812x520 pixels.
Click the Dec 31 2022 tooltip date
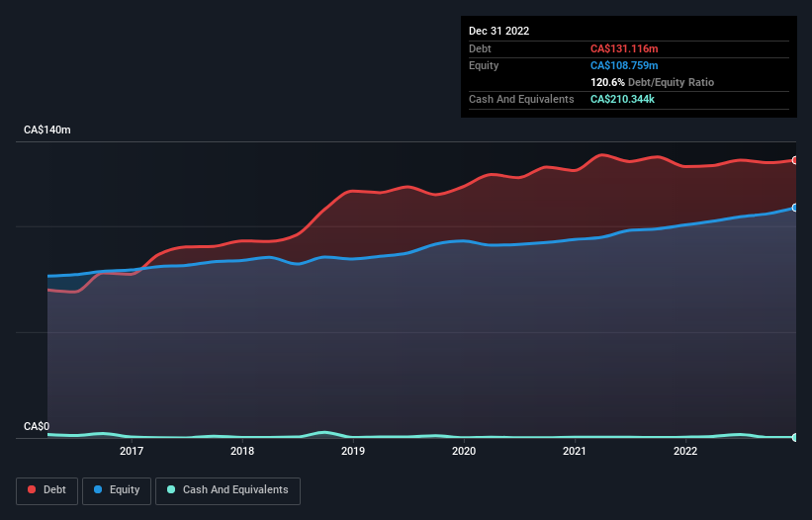(x=498, y=31)
